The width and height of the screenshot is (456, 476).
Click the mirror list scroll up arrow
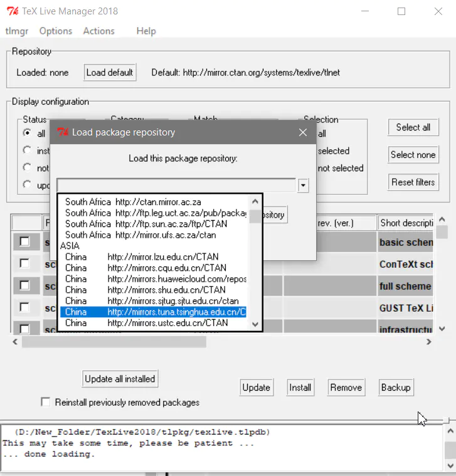point(255,201)
